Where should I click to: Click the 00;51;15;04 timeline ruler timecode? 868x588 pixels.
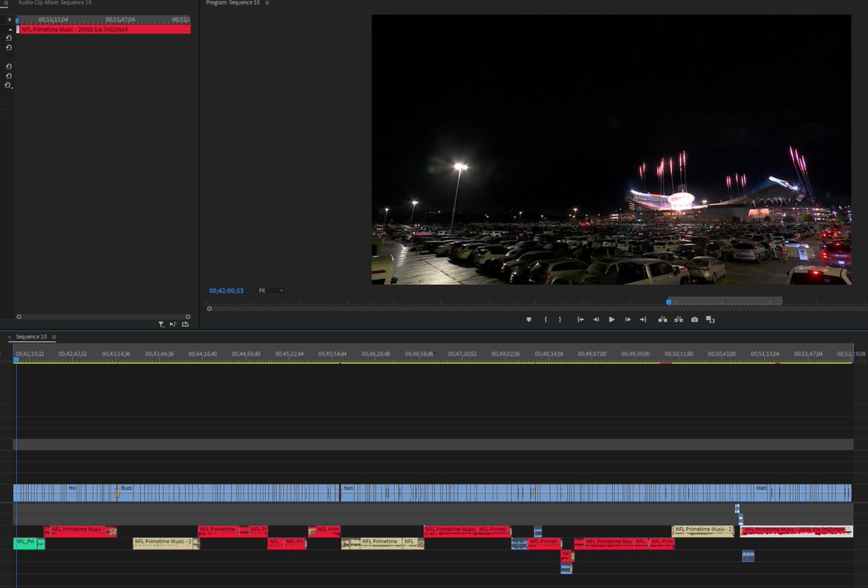pyautogui.click(x=765, y=354)
